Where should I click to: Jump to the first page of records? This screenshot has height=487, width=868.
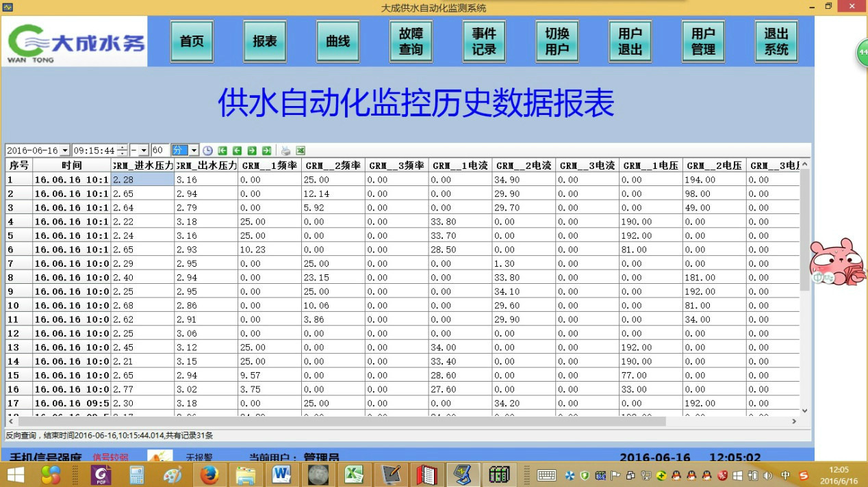pyautogui.click(x=222, y=150)
